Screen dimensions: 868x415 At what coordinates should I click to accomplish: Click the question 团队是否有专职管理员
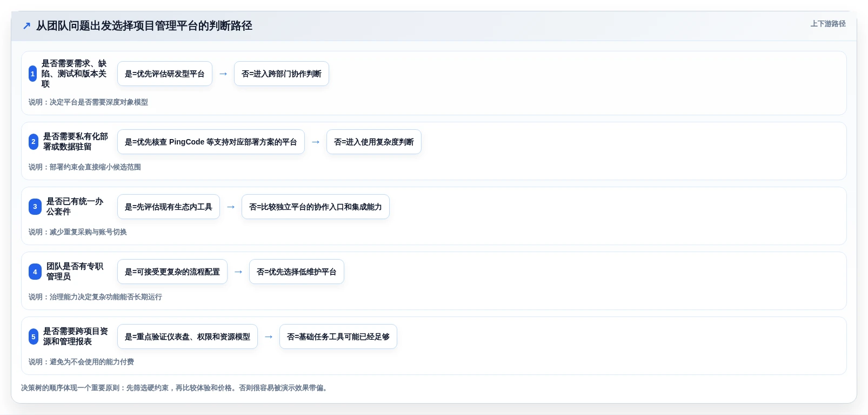pos(75,272)
